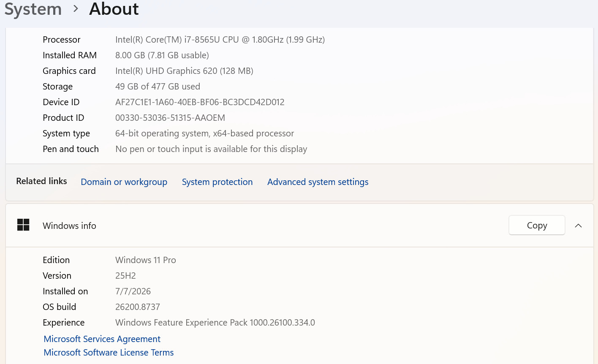Open Advanced system settings link
Image resolution: width=598 pixels, height=364 pixels.
tap(318, 182)
